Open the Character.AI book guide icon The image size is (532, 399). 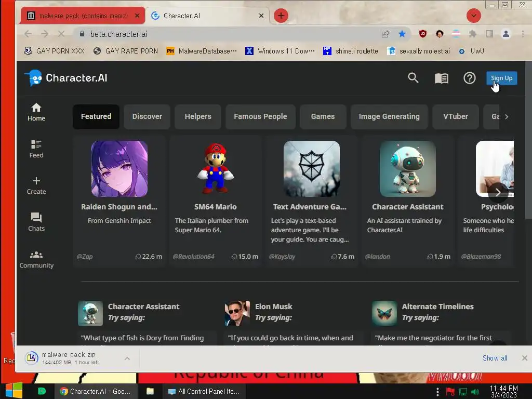coord(442,78)
